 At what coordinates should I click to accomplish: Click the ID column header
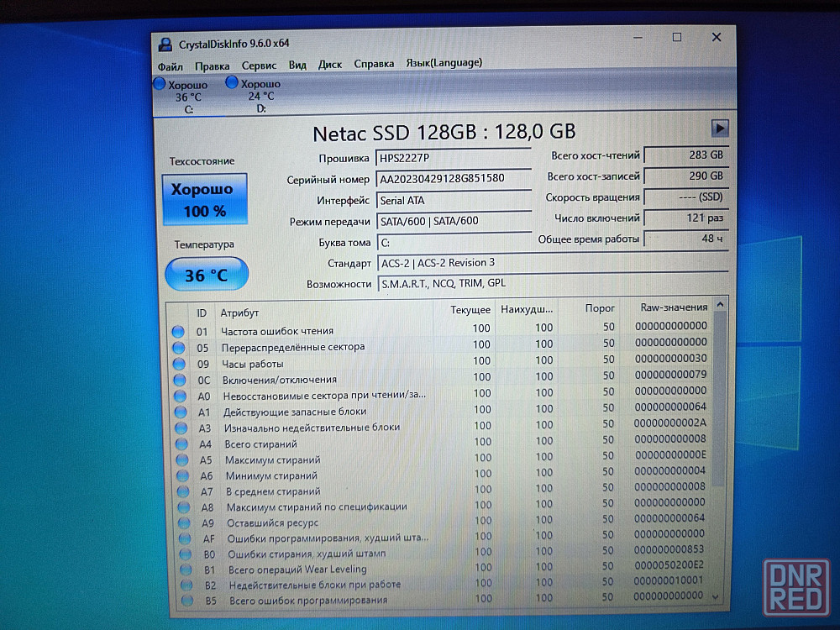(202, 312)
